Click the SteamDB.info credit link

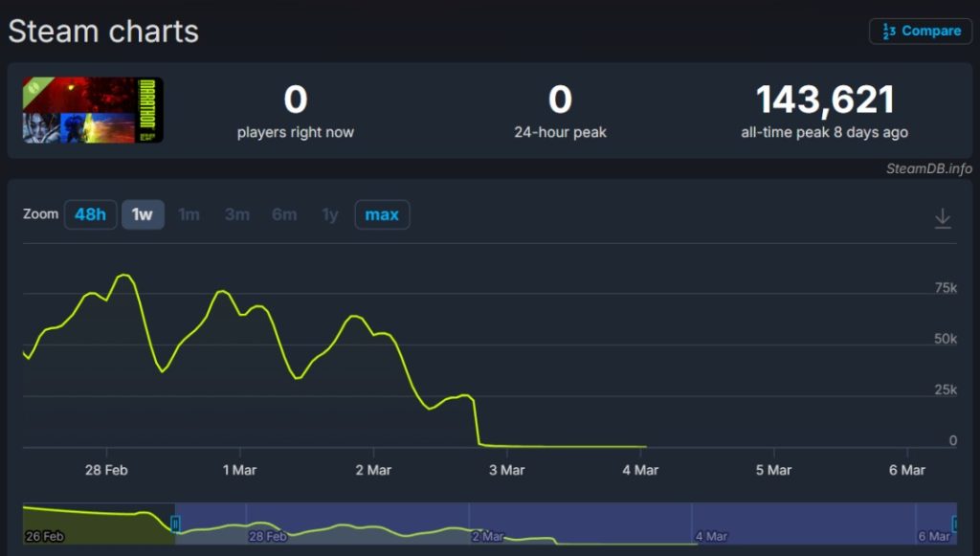pos(928,168)
